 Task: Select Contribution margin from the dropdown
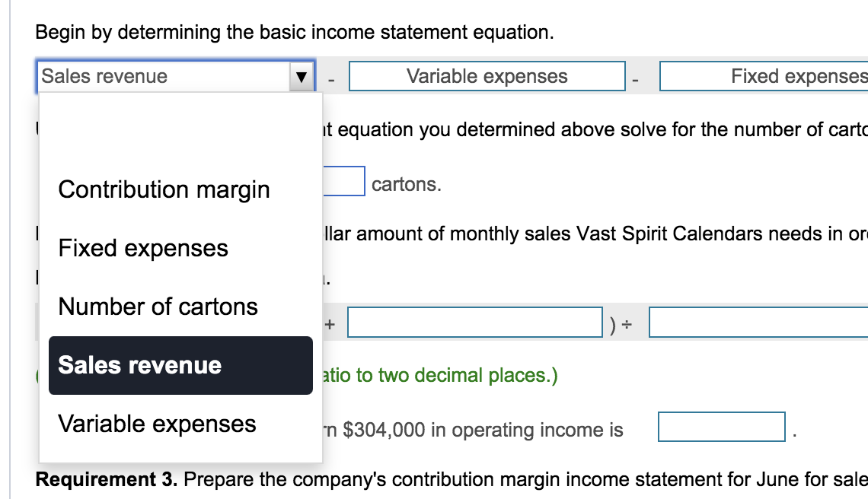pyautogui.click(x=164, y=189)
